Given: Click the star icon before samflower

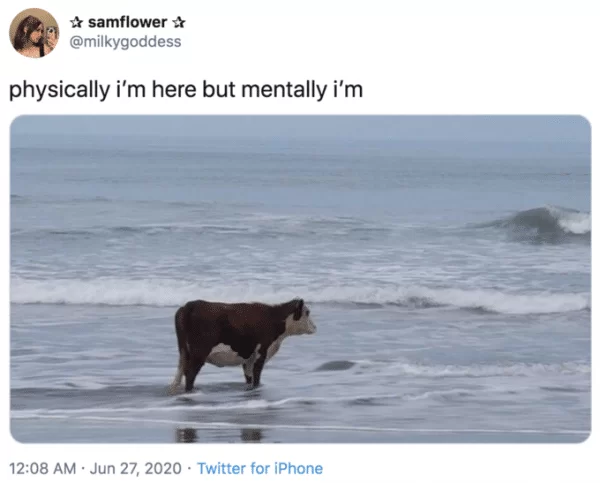Looking at the screenshot, I should coord(77,23).
